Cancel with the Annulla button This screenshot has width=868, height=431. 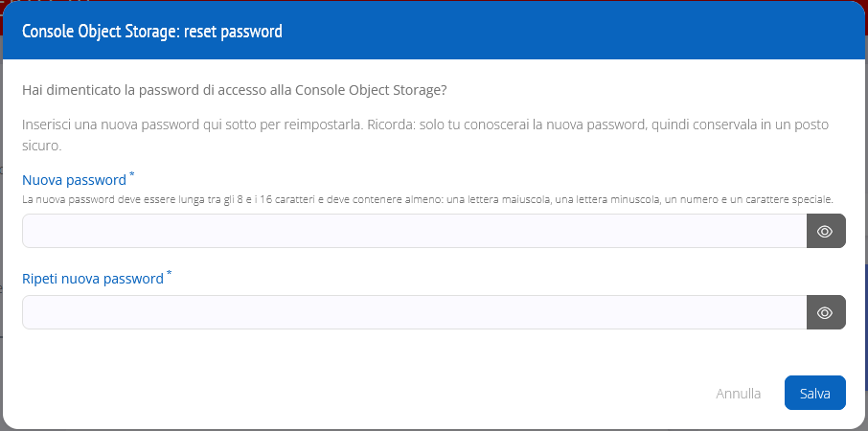click(738, 393)
